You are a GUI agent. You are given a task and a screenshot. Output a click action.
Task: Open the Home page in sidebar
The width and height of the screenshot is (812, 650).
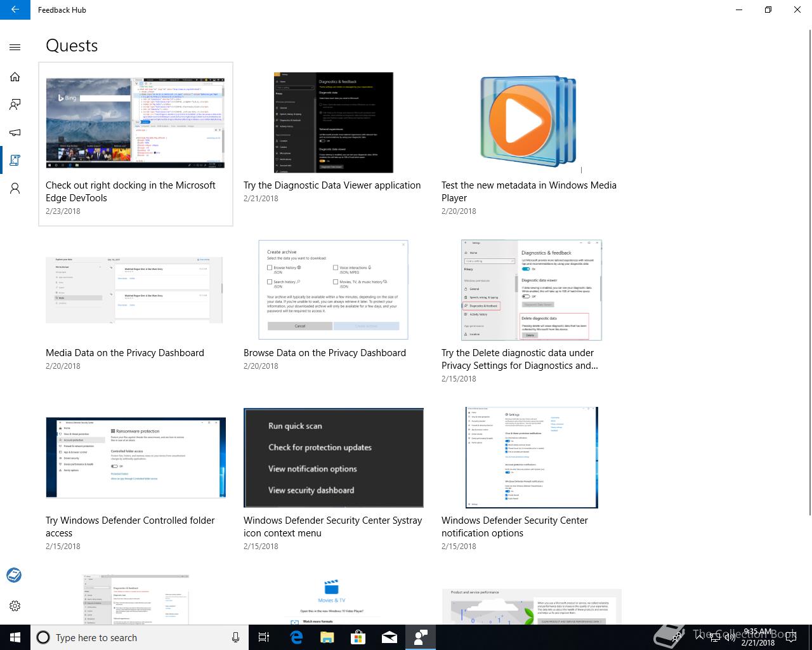[x=15, y=77]
